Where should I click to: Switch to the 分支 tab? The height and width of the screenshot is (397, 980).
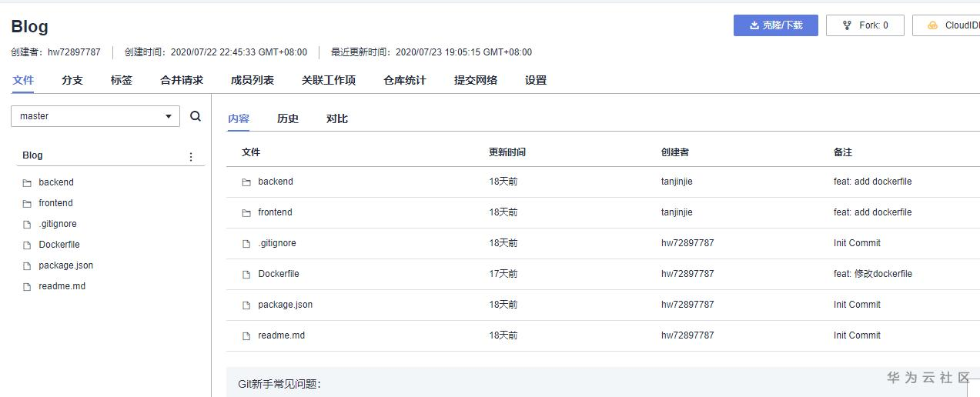72,80
